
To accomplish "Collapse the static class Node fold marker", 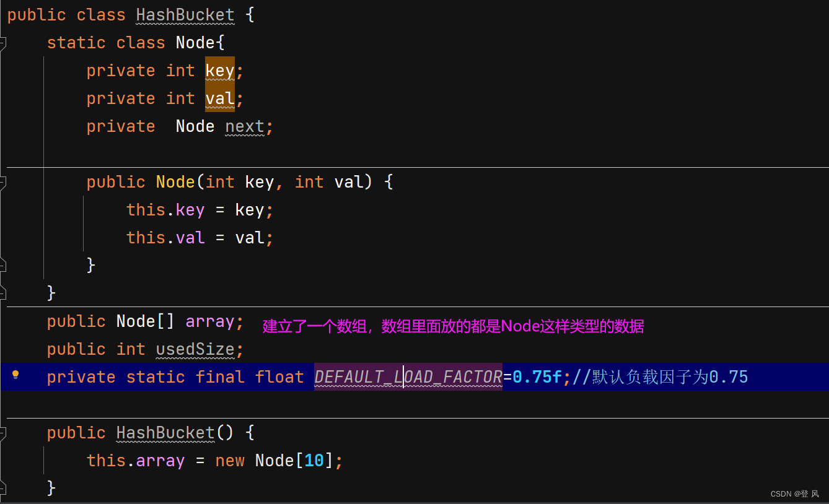I will pyautogui.click(x=2, y=43).
